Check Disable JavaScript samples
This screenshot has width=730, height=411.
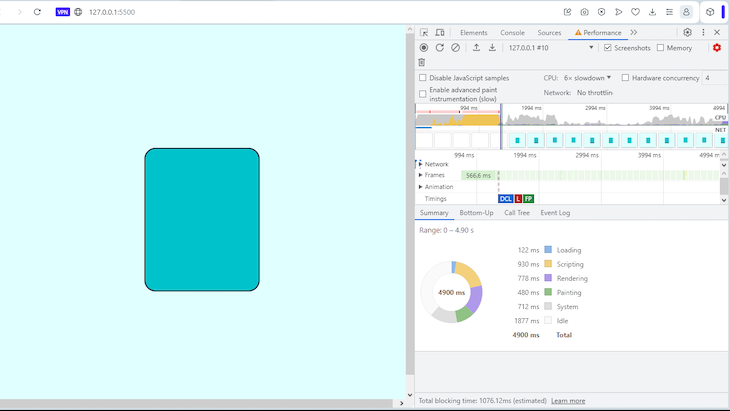coord(423,77)
